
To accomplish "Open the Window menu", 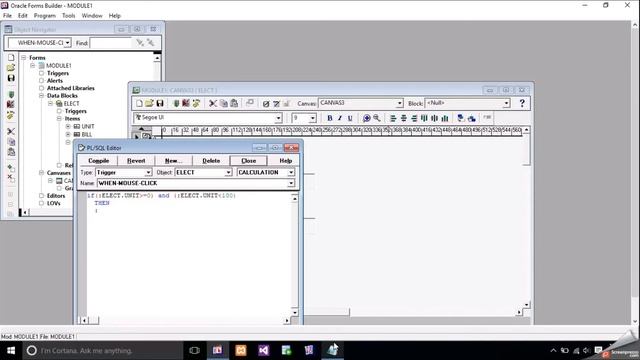I will tap(92, 16).
